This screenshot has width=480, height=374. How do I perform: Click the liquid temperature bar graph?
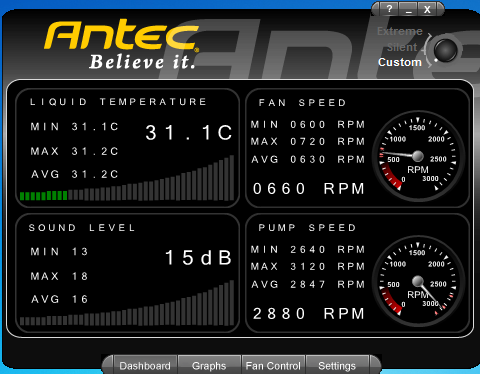coord(127,178)
